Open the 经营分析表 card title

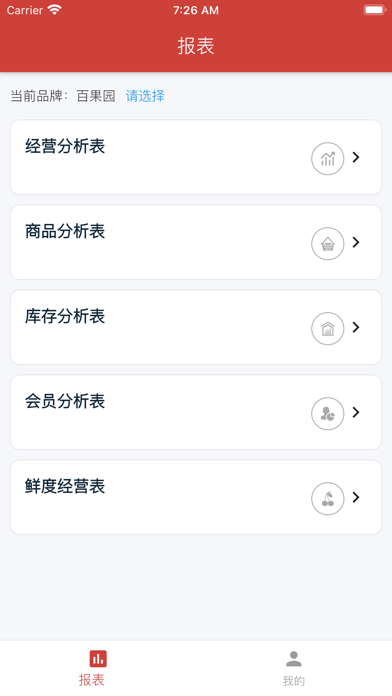(65, 146)
